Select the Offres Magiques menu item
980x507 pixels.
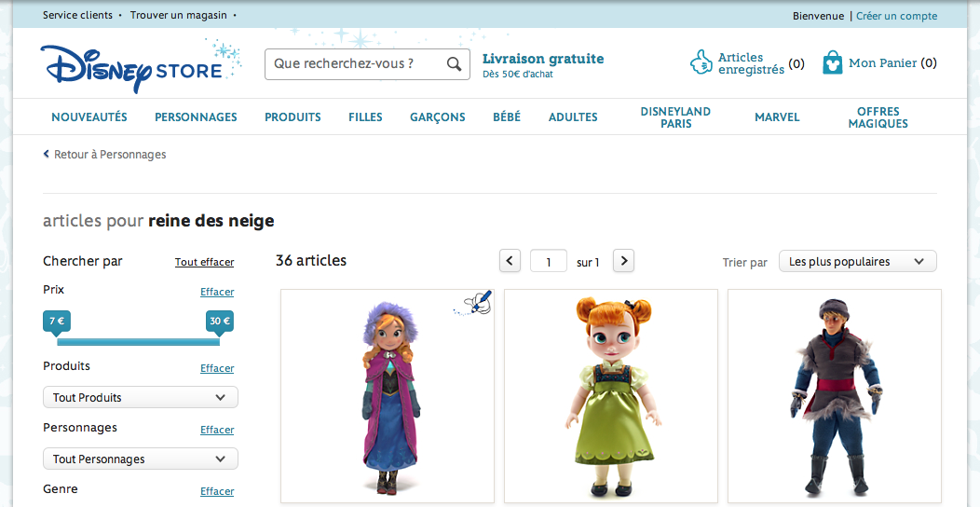coord(878,117)
